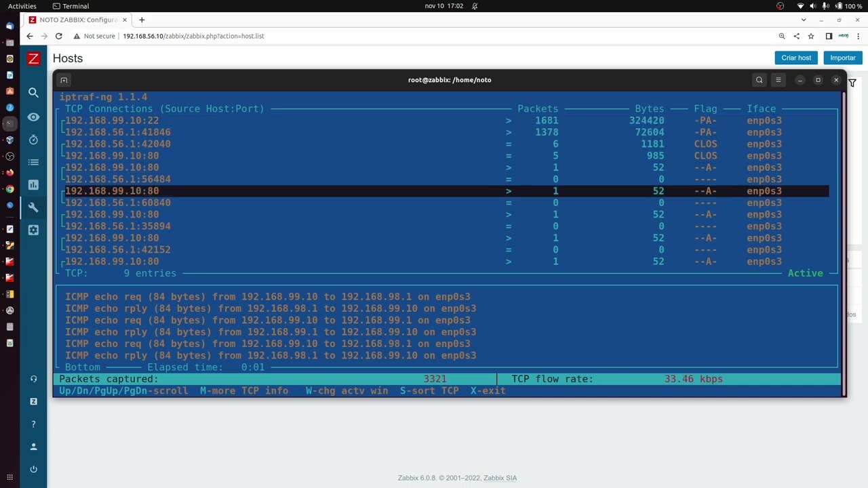Viewport: 868px width, 488px height.
Task: Open Chrome from the dock
Action: tap(9, 189)
